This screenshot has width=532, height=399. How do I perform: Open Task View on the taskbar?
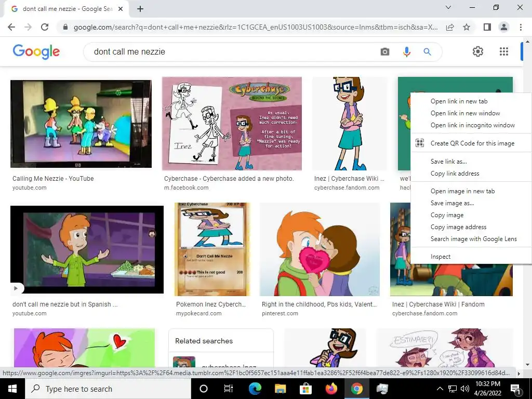coord(229,389)
